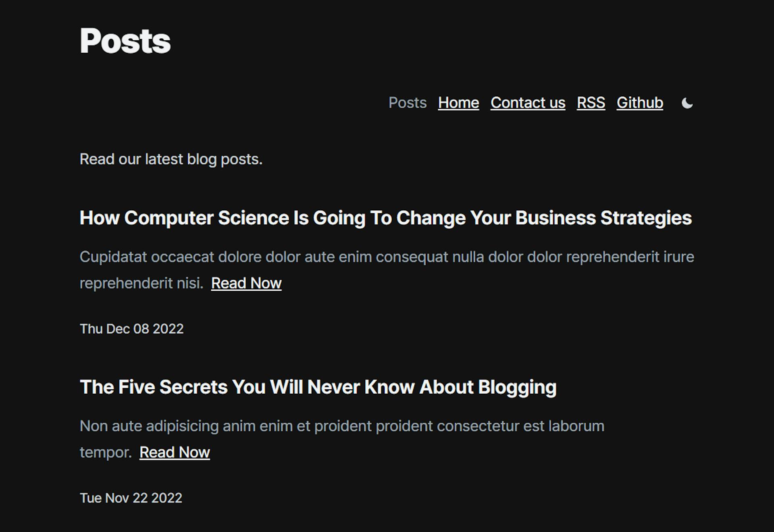
Task: Click the Home underlined nav link
Action: 458,103
